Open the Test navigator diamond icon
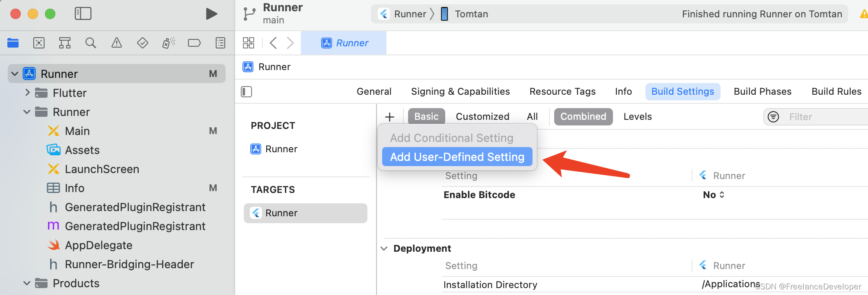The height and width of the screenshot is (295, 868). coord(143,43)
